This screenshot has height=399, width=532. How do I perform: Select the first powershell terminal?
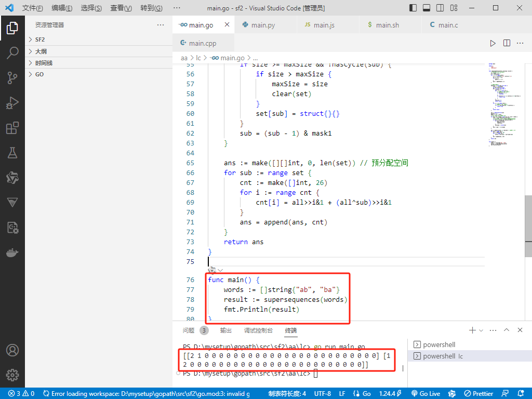(x=470, y=345)
